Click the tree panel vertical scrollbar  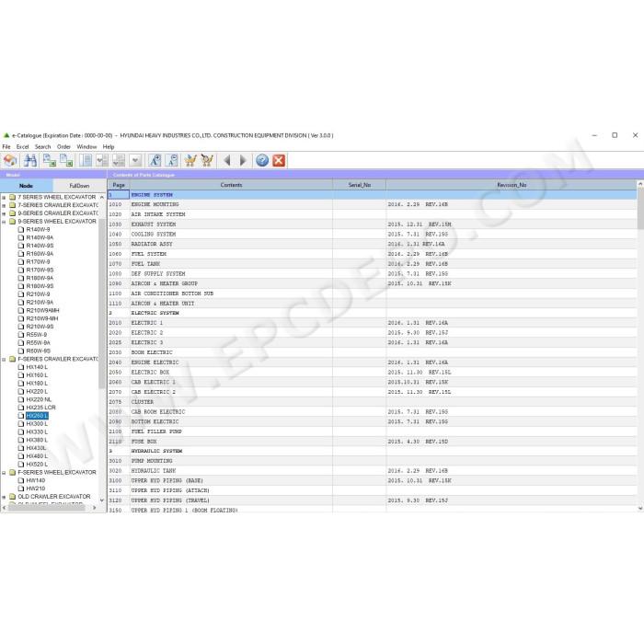click(102, 304)
